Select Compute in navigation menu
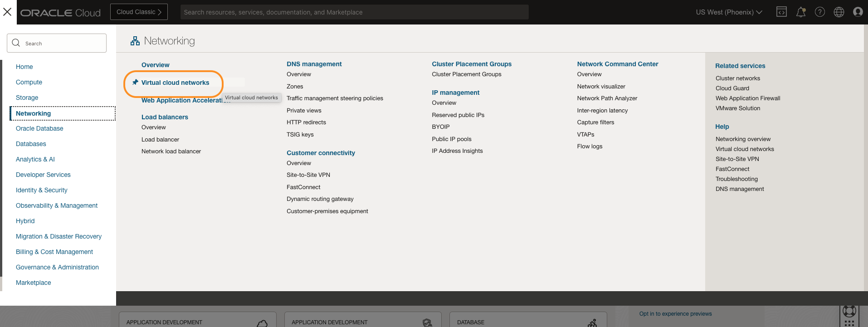The width and height of the screenshot is (868, 327). tap(29, 82)
